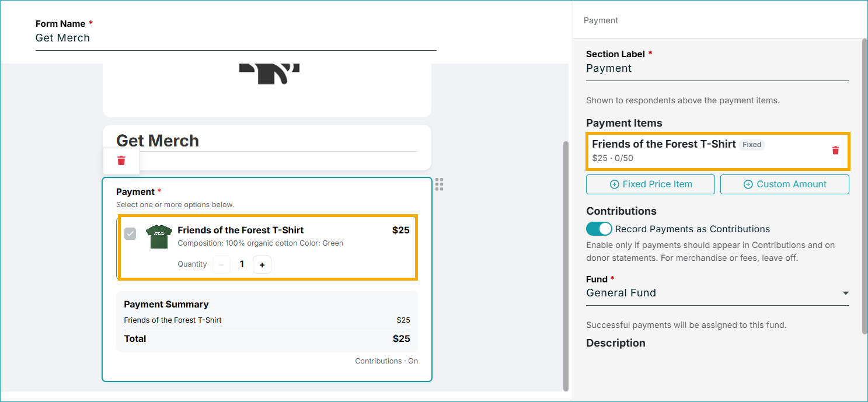Open the Payment panel header tab

point(601,20)
